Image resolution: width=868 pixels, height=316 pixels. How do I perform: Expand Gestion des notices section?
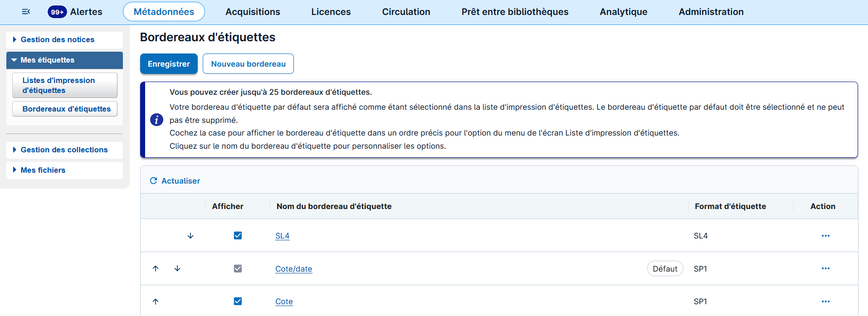pos(57,40)
